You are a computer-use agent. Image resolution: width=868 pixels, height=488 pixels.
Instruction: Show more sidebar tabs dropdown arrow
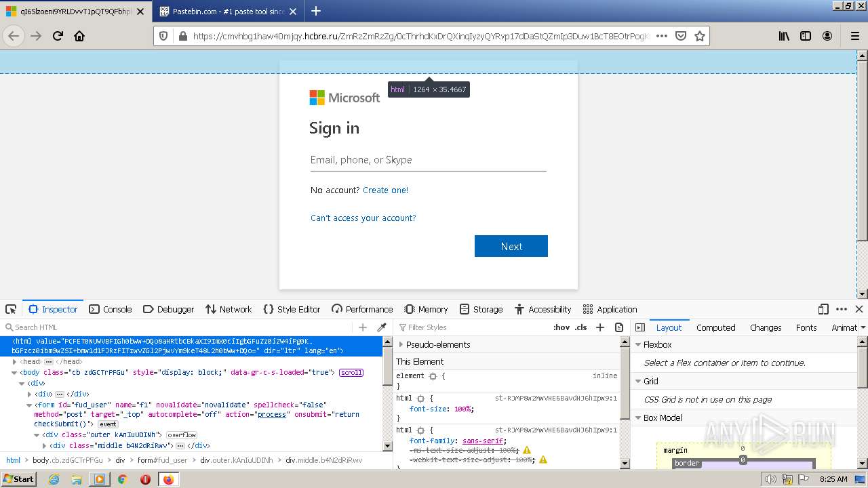pos(863,327)
